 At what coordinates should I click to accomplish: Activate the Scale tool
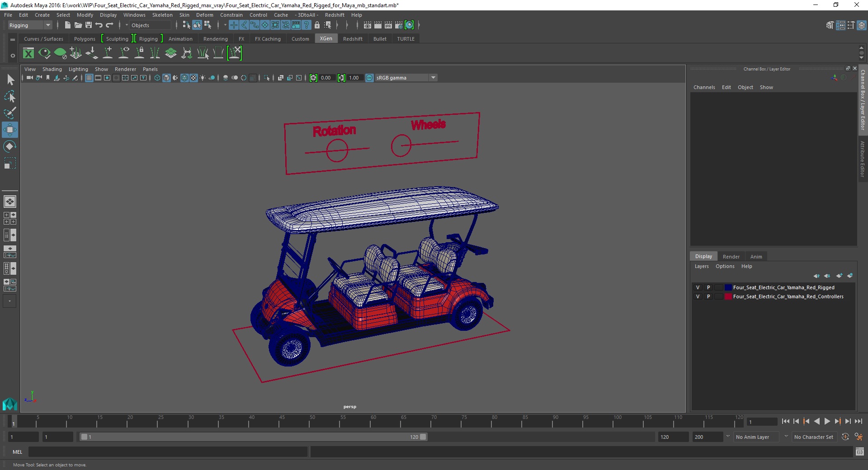click(x=10, y=163)
